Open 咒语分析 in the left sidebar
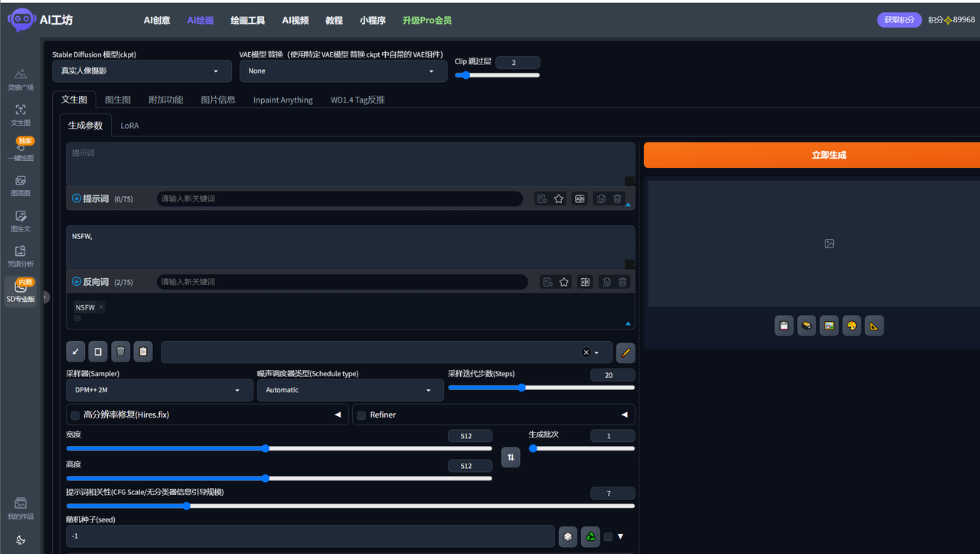 tap(21, 256)
